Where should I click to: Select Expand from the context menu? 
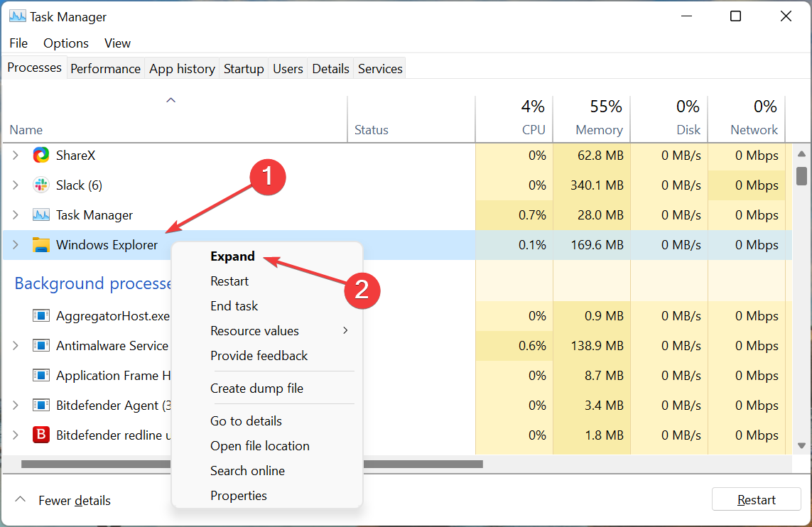click(232, 256)
